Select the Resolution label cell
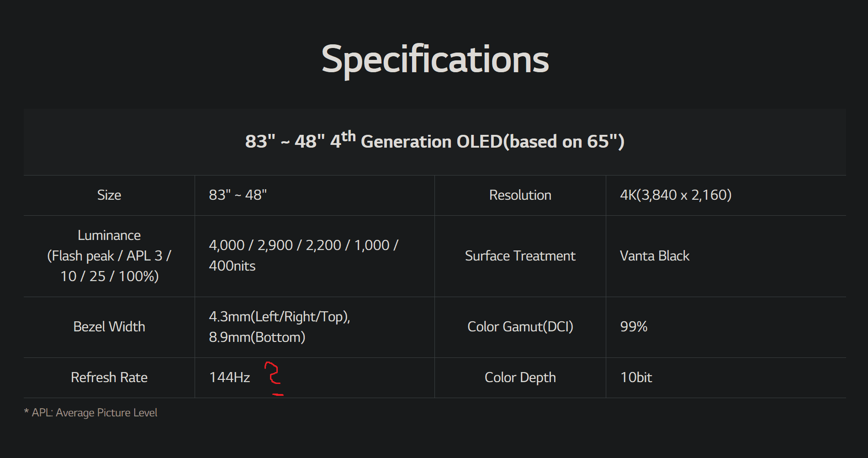The image size is (868, 458). click(520, 195)
